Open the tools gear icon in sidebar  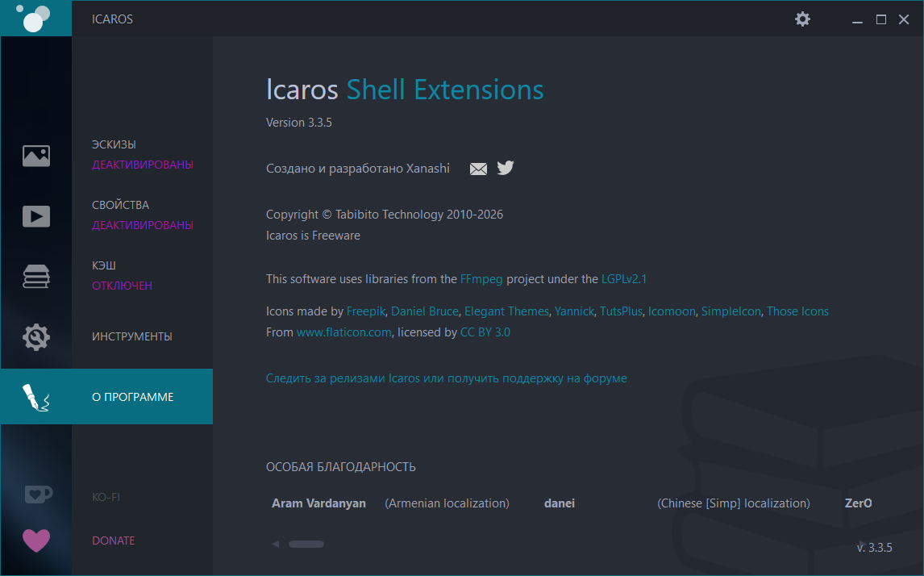36,336
